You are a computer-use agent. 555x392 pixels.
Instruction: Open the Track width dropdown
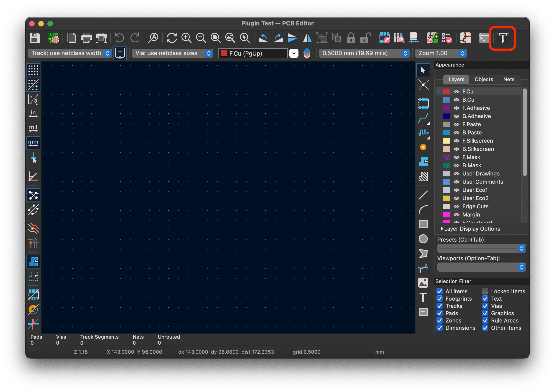(x=70, y=53)
